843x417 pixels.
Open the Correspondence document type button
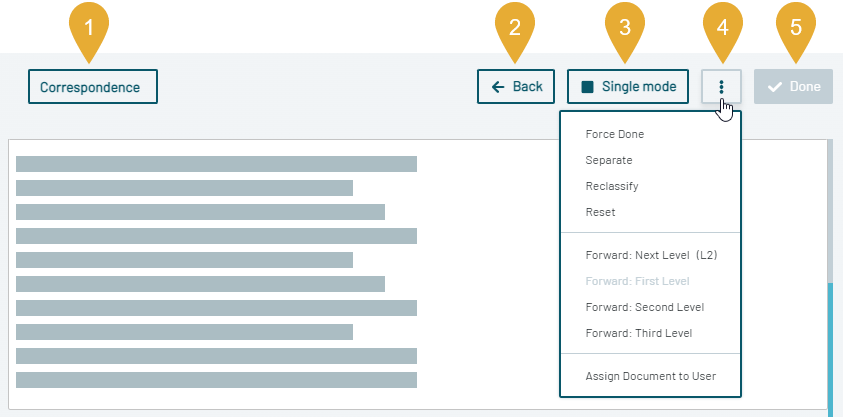coord(93,87)
